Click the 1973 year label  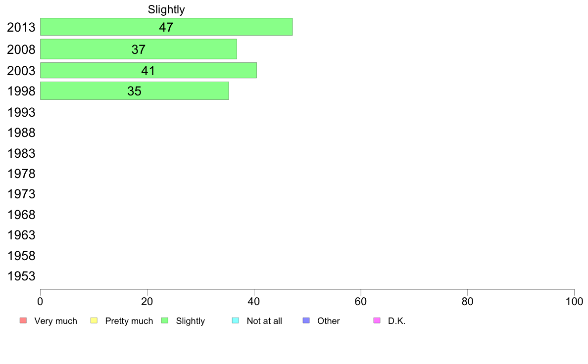[21, 194]
